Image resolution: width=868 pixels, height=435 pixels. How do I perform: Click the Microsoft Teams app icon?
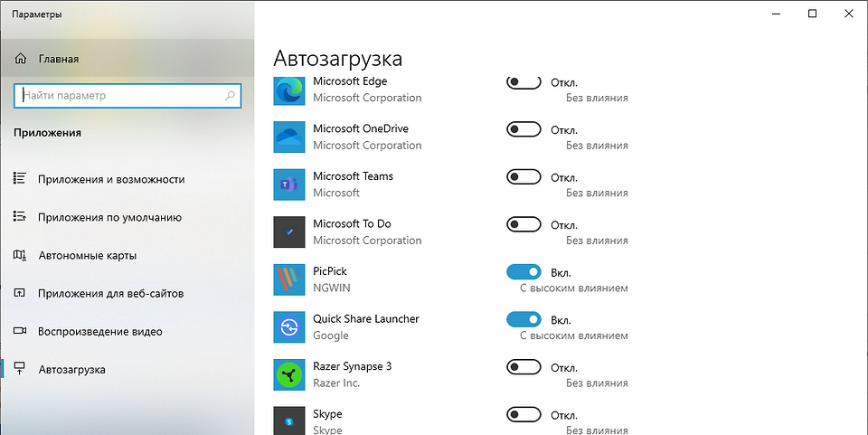(289, 184)
